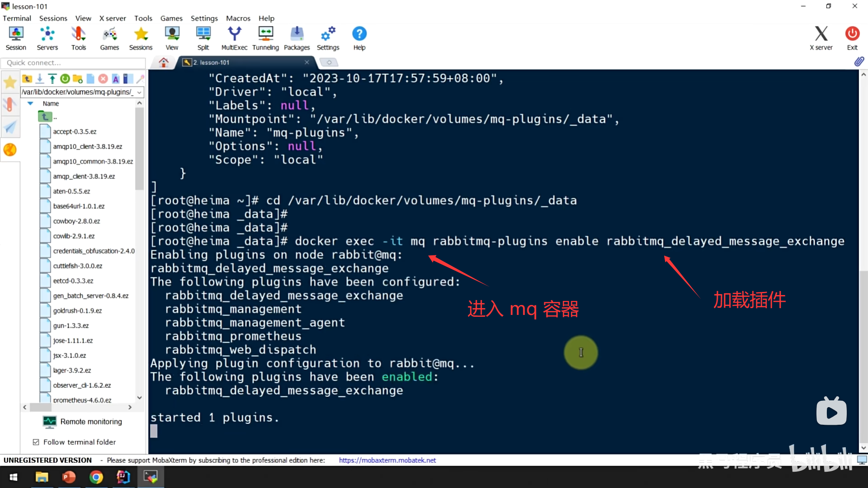Image resolution: width=868 pixels, height=488 pixels.
Task: Toggle Follow terminal folder checkbox
Action: 36,442
